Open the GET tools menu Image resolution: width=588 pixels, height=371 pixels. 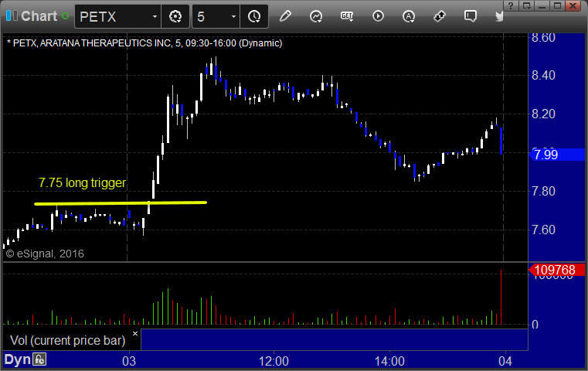(x=347, y=16)
